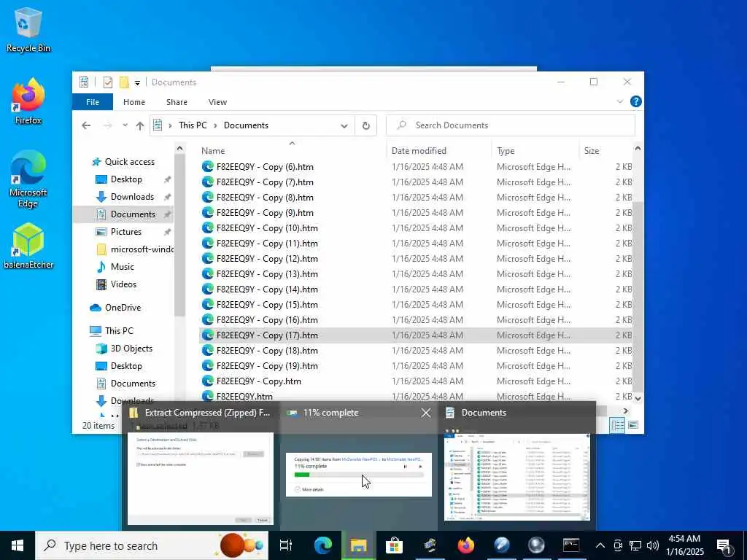Image resolution: width=747 pixels, height=560 pixels.
Task: Open Task View from the taskbar
Action: tap(285, 545)
